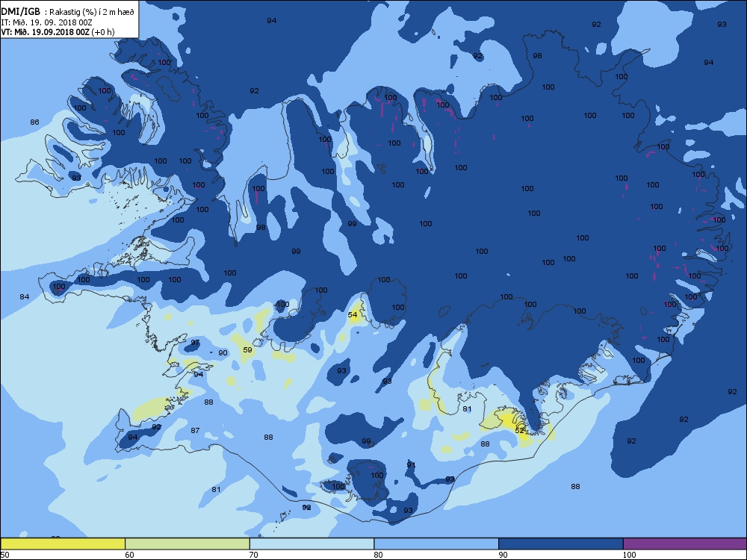Image resolution: width=747 pixels, height=560 pixels.
Task: Click the purple legend swatch above 100
Action: (685, 544)
